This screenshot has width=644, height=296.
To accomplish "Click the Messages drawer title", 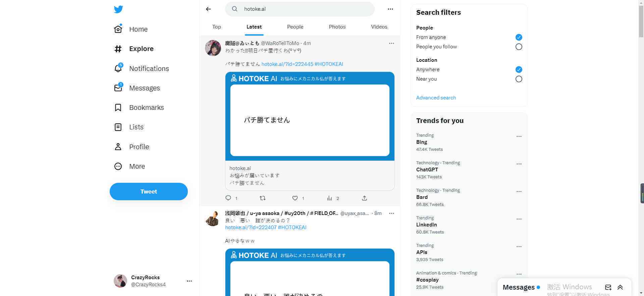I will 519,287.
